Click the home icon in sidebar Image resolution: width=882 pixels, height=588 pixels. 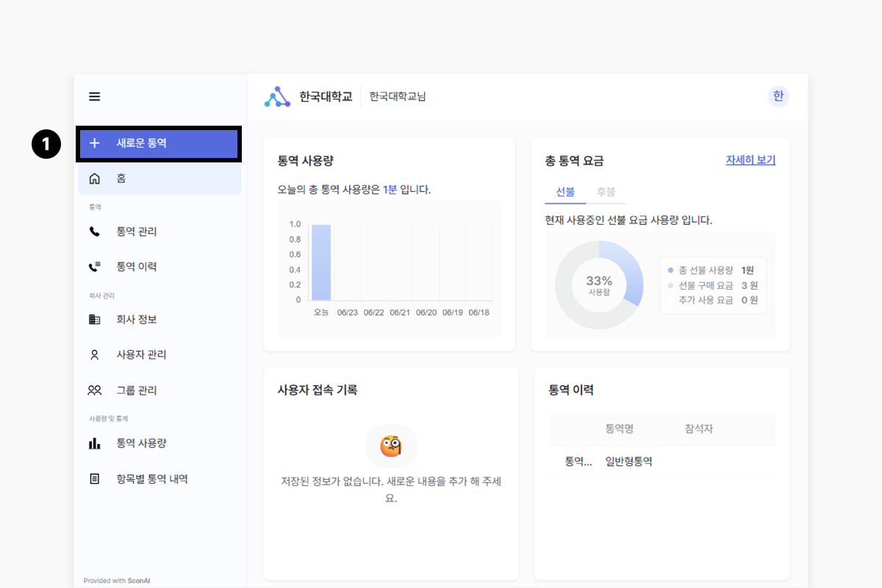click(95, 179)
